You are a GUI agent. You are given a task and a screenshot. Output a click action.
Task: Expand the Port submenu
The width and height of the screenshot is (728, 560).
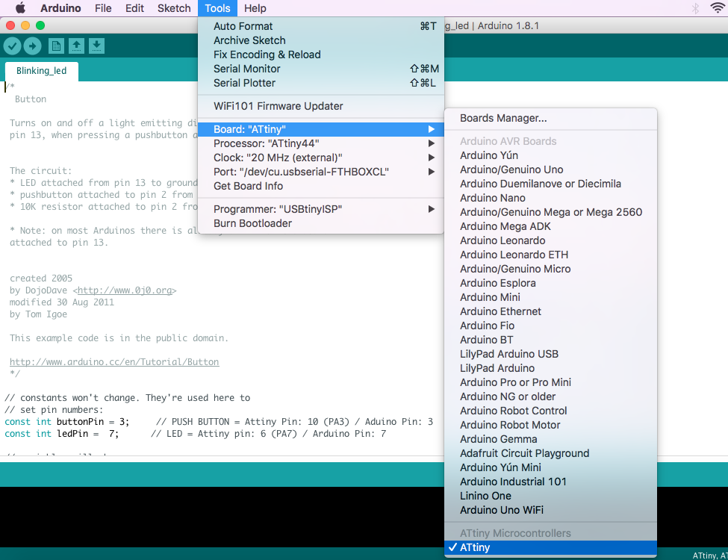(321, 172)
